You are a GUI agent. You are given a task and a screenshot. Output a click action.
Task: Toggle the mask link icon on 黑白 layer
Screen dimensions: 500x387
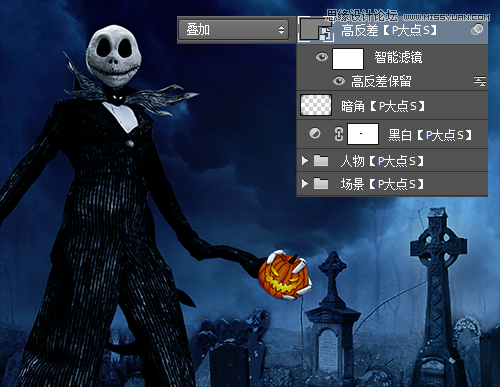coord(339,134)
